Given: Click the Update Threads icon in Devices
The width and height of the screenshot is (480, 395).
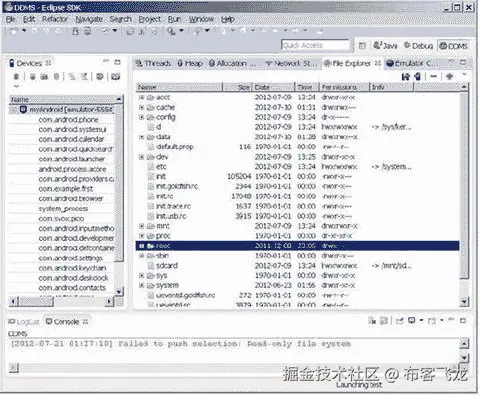Looking at the screenshot, I should 72,77.
